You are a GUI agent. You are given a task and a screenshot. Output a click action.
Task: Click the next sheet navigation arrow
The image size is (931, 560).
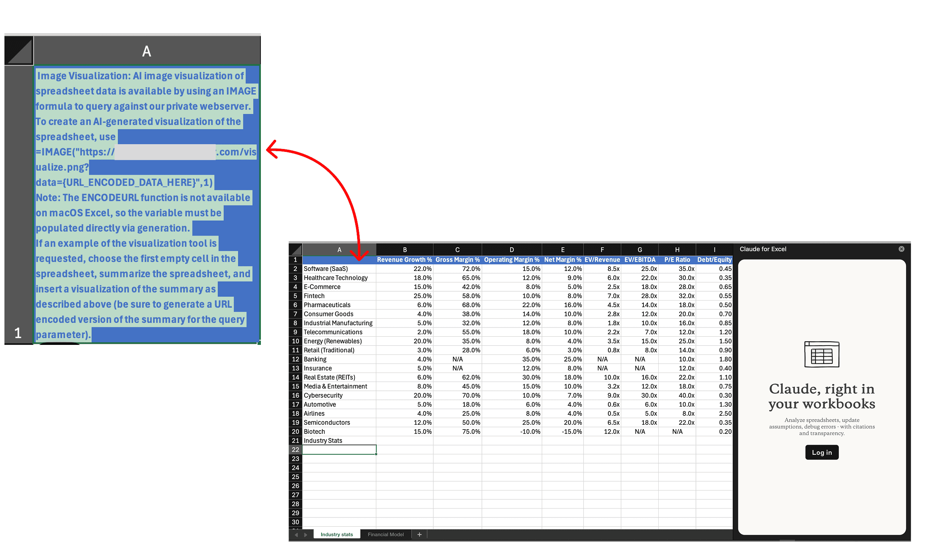[x=306, y=534]
